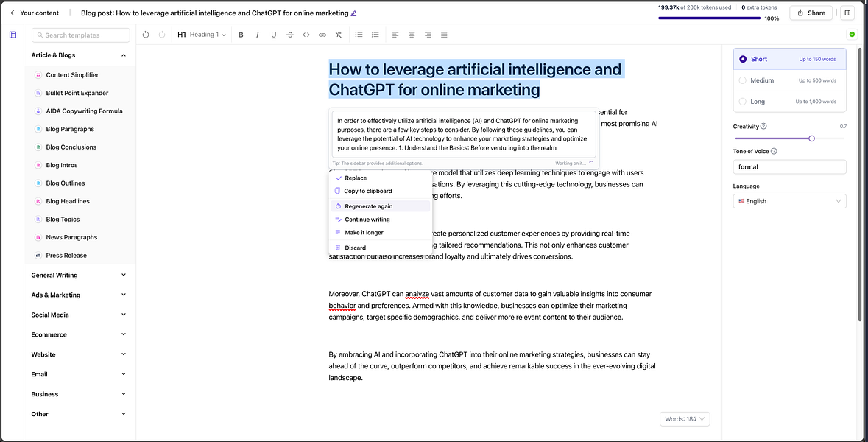The width and height of the screenshot is (868, 442).
Task: Apply strikethrough formatting
Action: point(289,35)
